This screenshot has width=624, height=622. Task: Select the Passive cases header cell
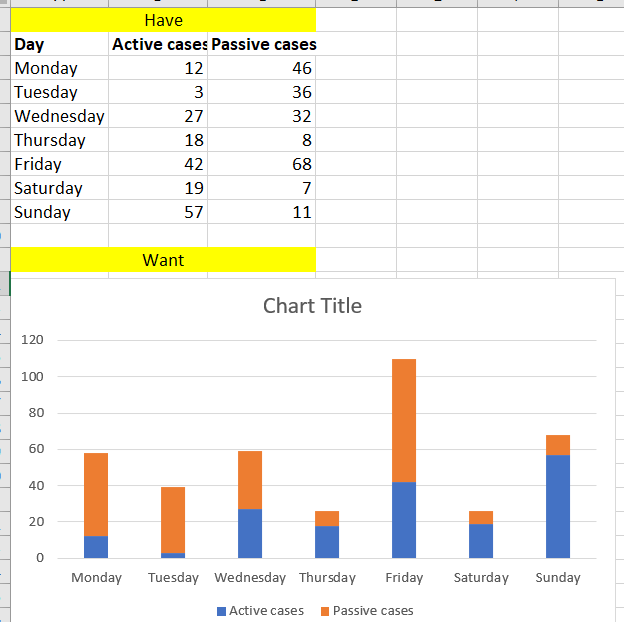262,44
